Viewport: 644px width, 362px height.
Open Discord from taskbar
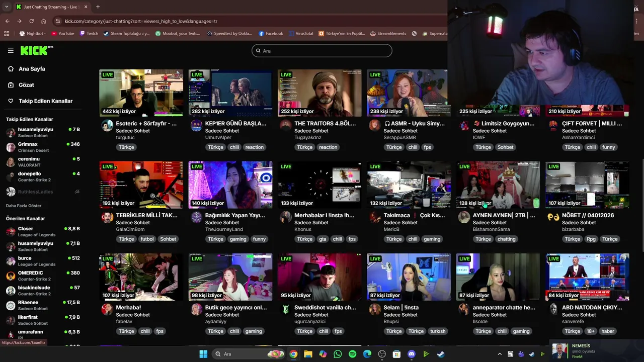coord(412,354)
